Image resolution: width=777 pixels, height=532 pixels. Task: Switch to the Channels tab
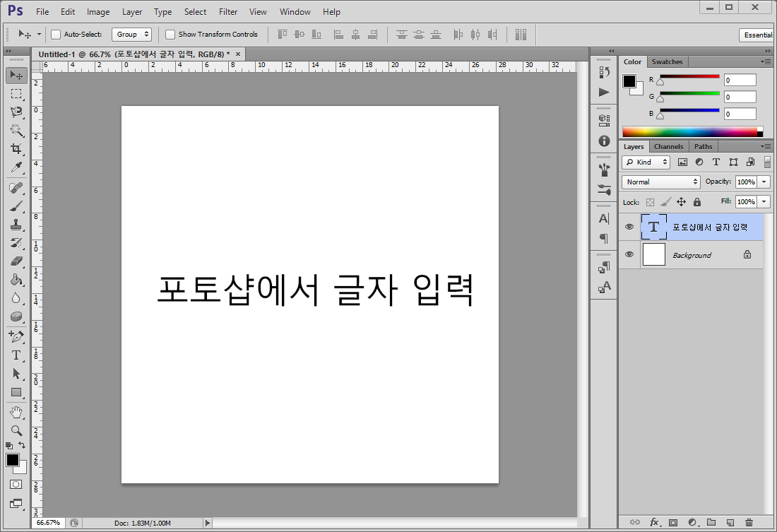[668, 147]
